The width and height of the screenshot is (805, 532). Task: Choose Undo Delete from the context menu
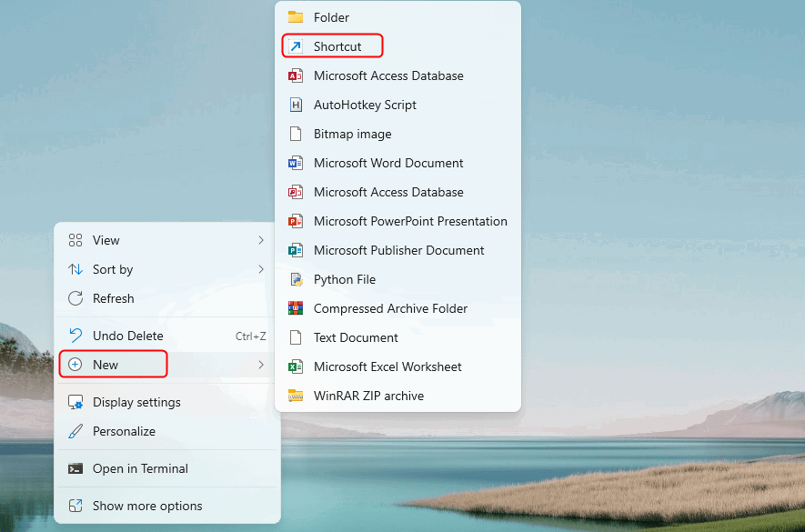coord(127,336)
